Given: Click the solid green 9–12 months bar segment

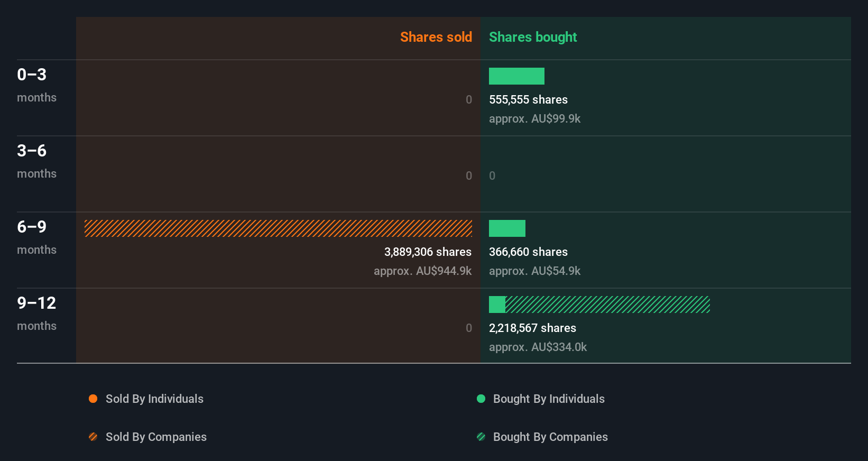Looking at the screenshot, I should point(497,305).
